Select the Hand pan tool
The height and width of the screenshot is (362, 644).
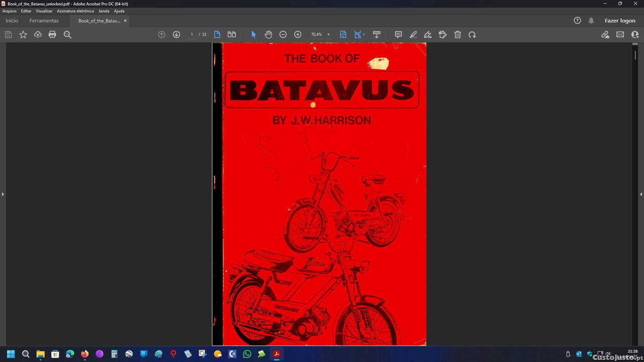(268, 35)
